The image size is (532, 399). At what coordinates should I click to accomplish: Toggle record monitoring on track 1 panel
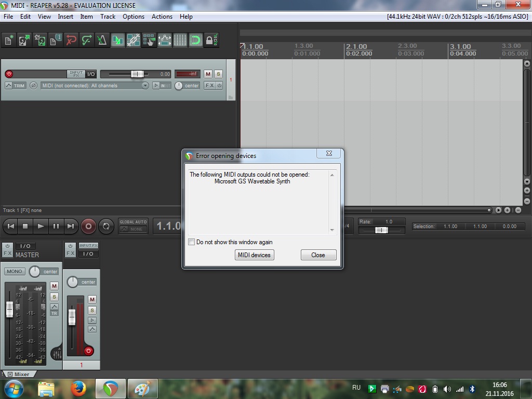pyautogui.click(x=156, y=86)
